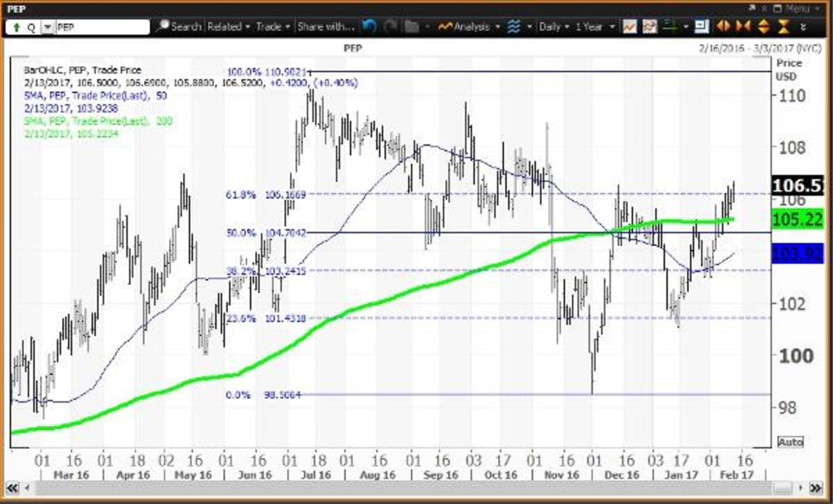The height and width of the screenshot is (504, 833).
Task: Expand dropdown arrow next to folder icon
Action: [x=426, y=27]
